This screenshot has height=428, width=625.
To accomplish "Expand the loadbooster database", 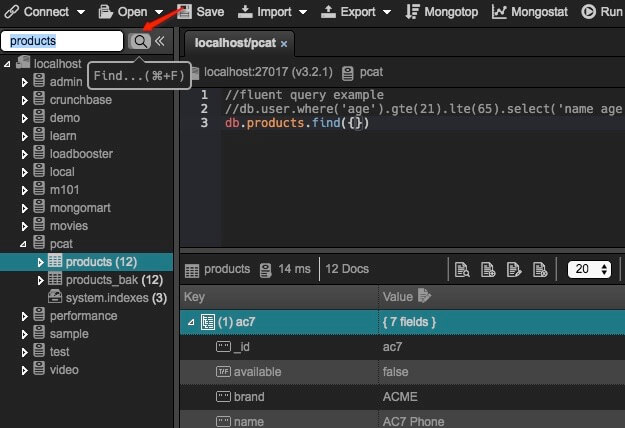I will [x=24, y=154].
